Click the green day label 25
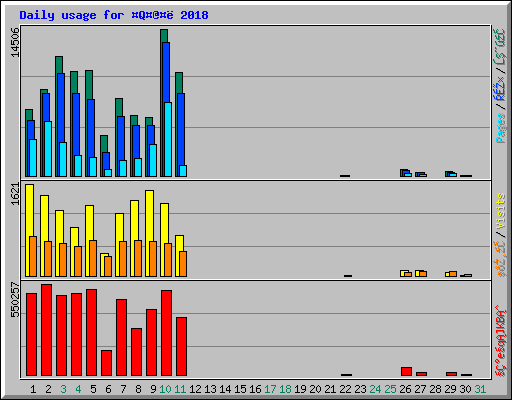Image resolution: width=512 pixels, height=400 pixels. [x=390, y=389]
